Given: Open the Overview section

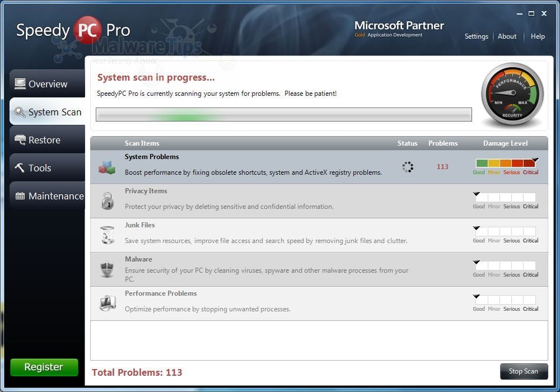Looking at the screenshot, I should [x=48, y=83].
